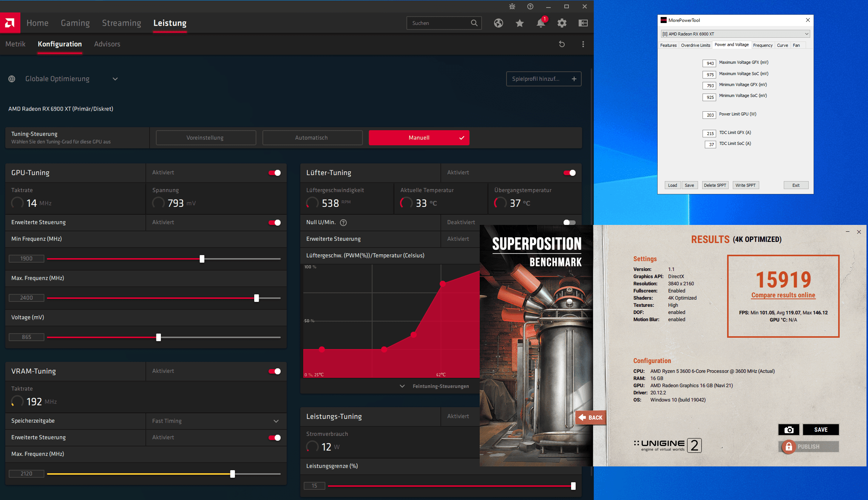Toggle GPU Erweiterte Steuerung switch
Screen dimensions: 868x500
point(275,223)
